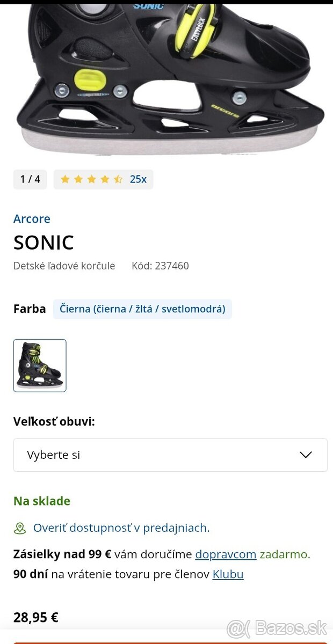The height and width of the screenshot is (644, 333).
Task: Click the 1 / 4 image counter badge
Action: click(30, 179)
